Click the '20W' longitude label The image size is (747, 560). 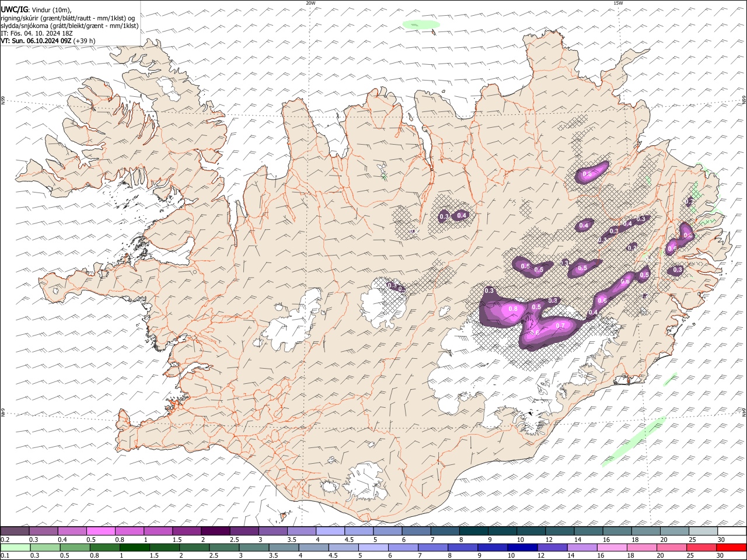coord(310,3)
